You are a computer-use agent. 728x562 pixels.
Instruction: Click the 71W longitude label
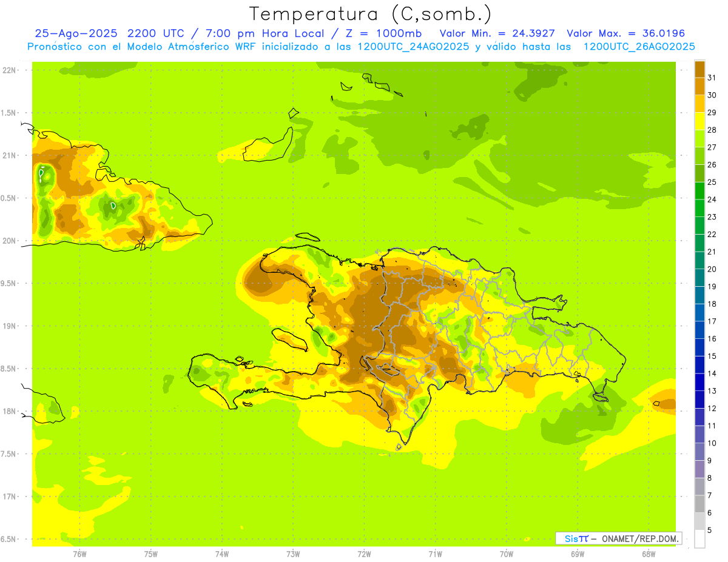[x=435, y=554]
